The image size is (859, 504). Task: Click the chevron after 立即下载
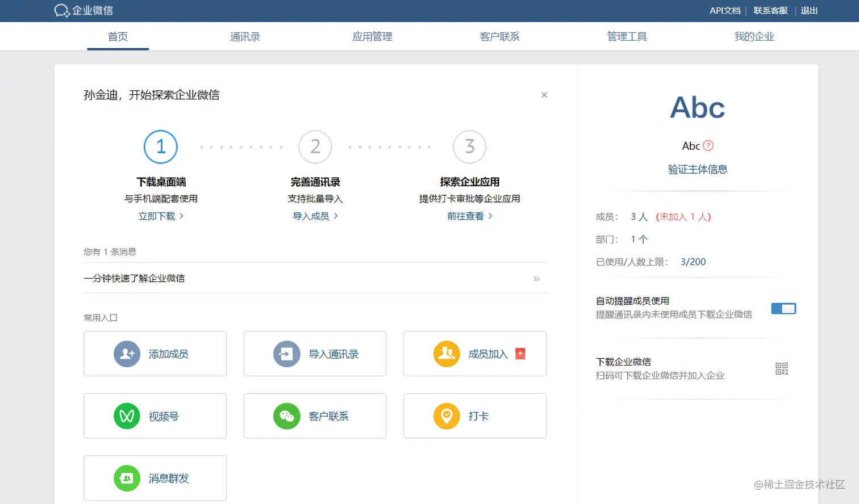click(x=181, y=216)
